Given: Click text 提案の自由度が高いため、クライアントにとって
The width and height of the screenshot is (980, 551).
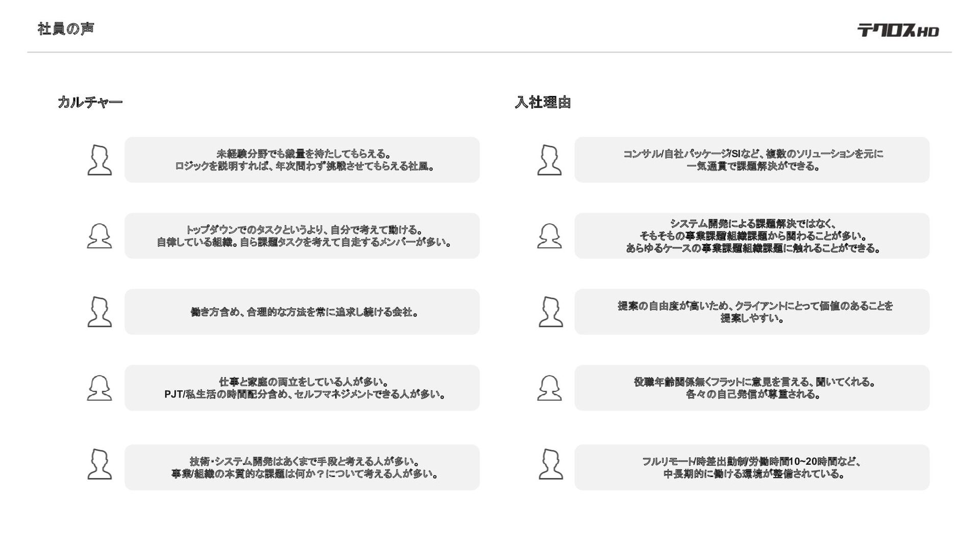Looking at the screenshot, I should [x=718, y=306].
